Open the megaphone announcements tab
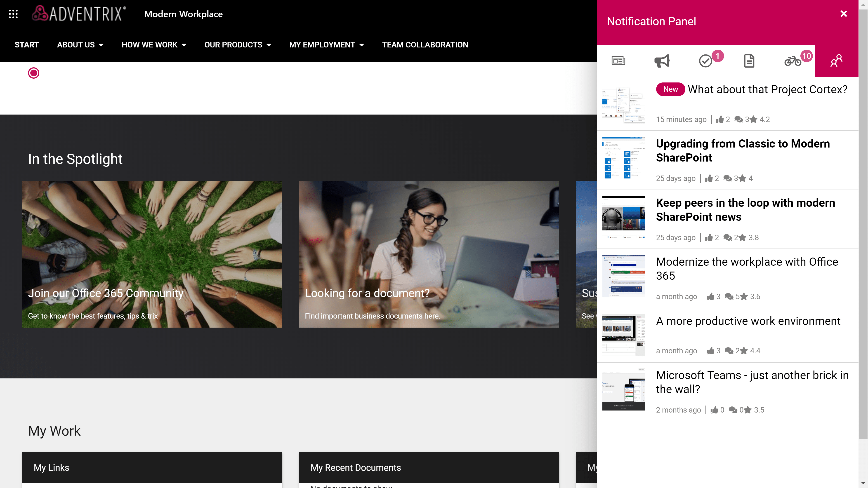The height and width of the screenshot is (488, 868). click(x=662, y=61)
